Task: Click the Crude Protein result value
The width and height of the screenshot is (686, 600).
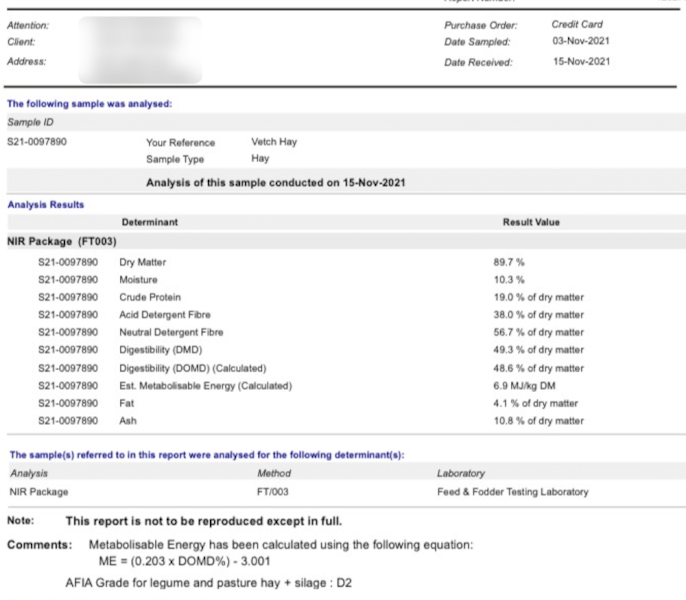Action: pos(538,297)
